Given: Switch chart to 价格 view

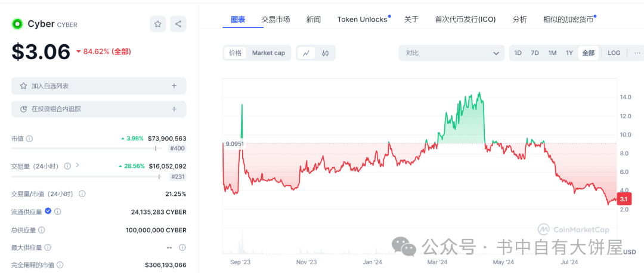Looking at the screenshot, I should [x=236, y=53].
